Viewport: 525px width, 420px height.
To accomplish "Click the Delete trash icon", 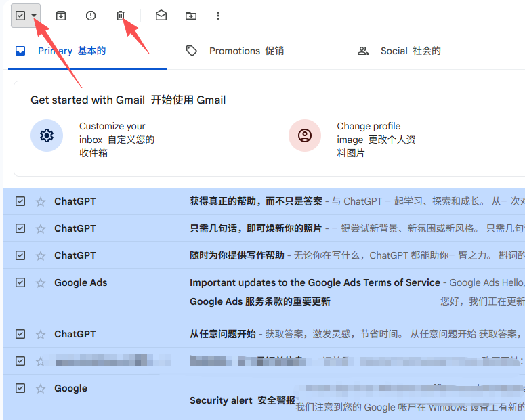I will [121, 16].
